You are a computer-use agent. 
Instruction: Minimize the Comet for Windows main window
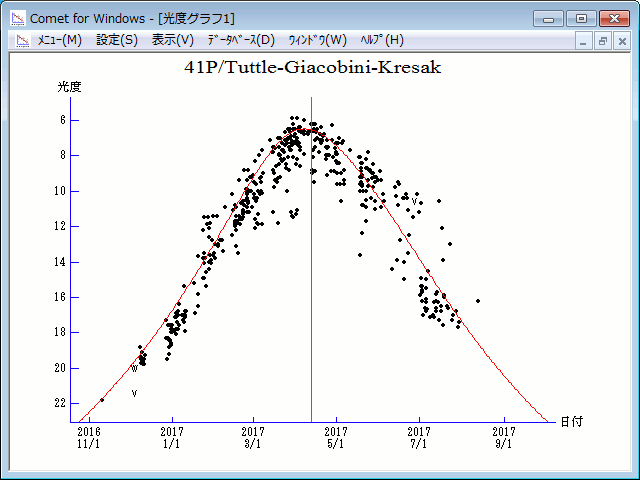point(548,19)
